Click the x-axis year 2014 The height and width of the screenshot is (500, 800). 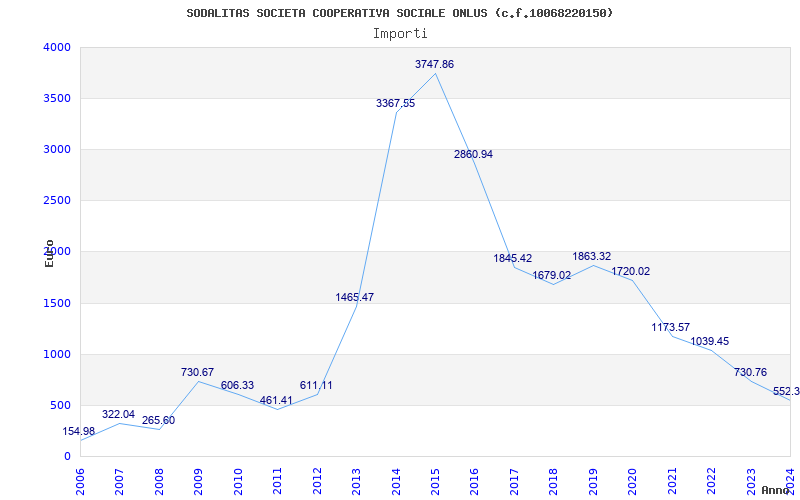pyautogui.click(x=396, y=481)
